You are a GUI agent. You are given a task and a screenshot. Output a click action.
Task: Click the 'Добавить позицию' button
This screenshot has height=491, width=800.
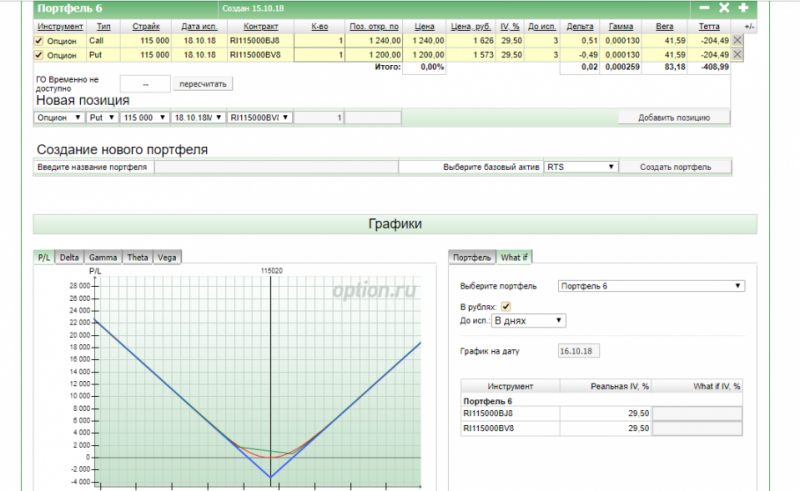point(673,118)
